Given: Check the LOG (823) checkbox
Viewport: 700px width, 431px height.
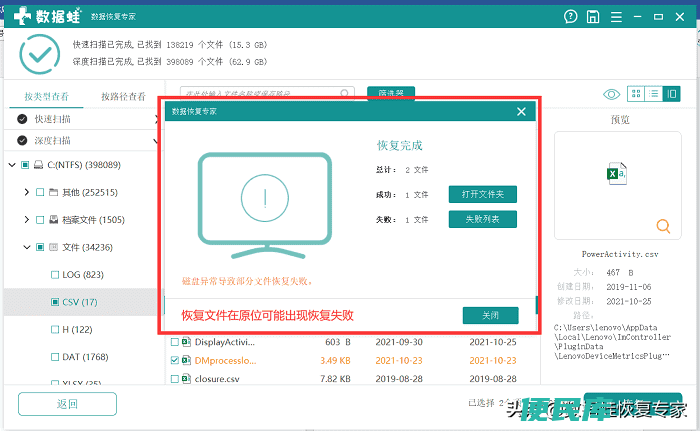Looking at the screenshot, I should point(54,275).
